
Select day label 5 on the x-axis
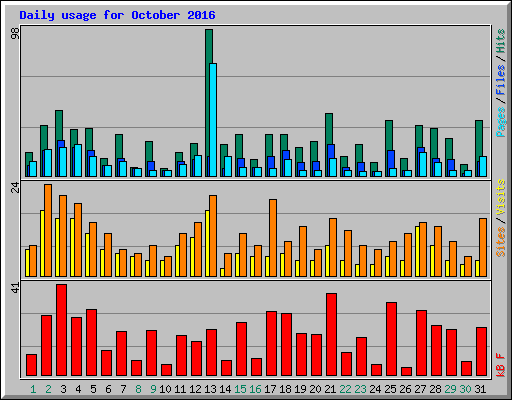(93, 389)
